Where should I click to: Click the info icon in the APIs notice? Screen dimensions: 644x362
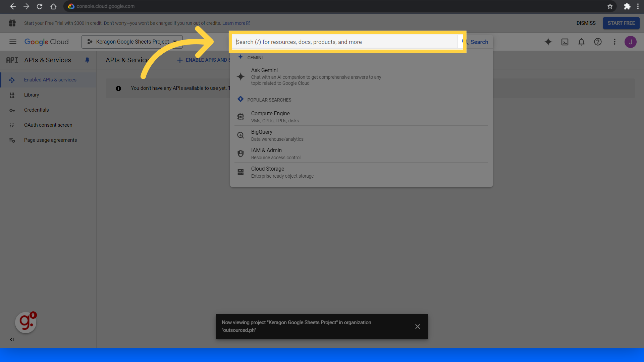coord(118,88)
